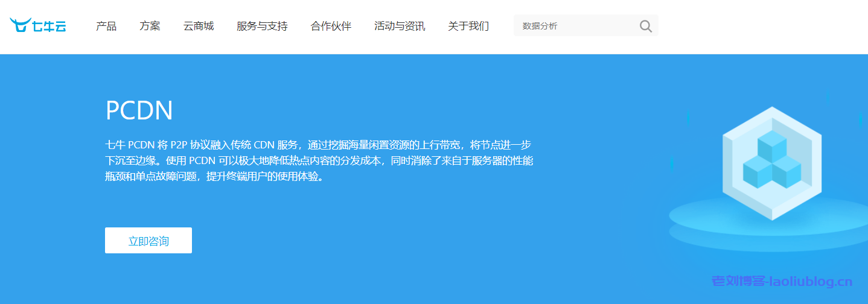Viewport: 868px width, 304px height.
Task: Click the 七牛云 logo
Action: tap(38, 25)
